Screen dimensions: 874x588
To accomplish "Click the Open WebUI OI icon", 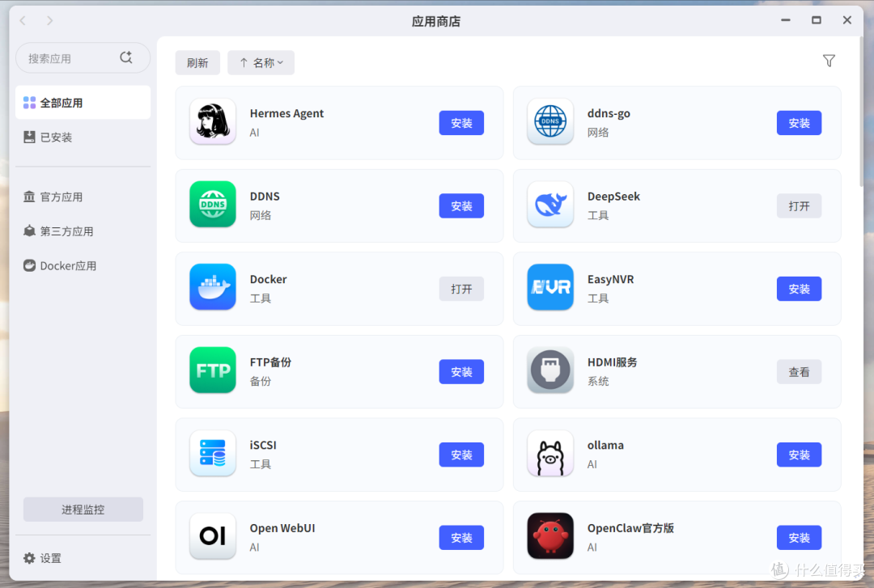I will [212, 536].
